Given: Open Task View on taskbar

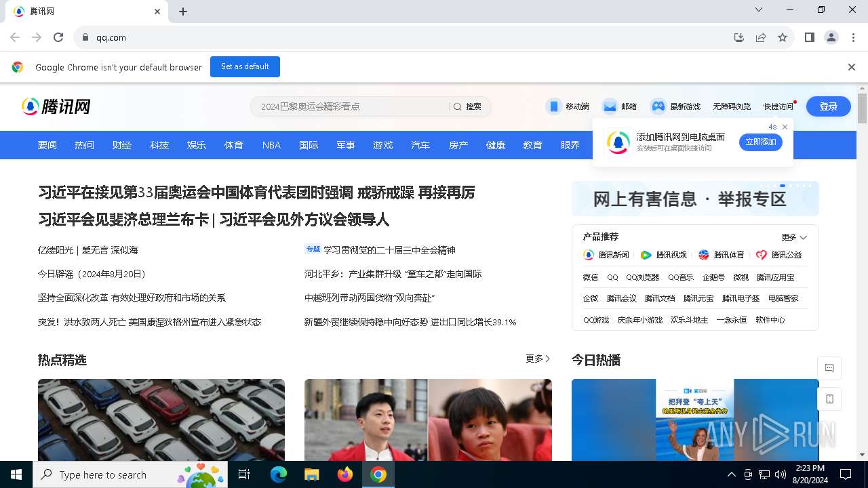Looking at the screenshot, I should click(x=244, y=474).
